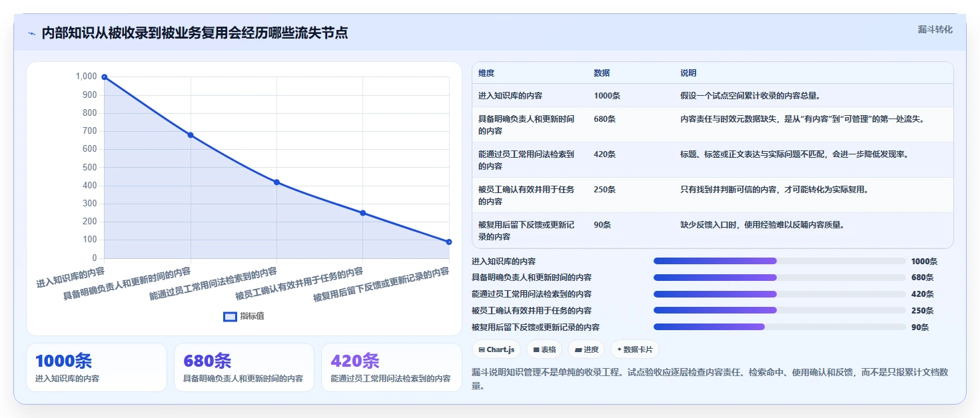Click the lightning icon beside the title
980x418 pixels.
point(31,33)
